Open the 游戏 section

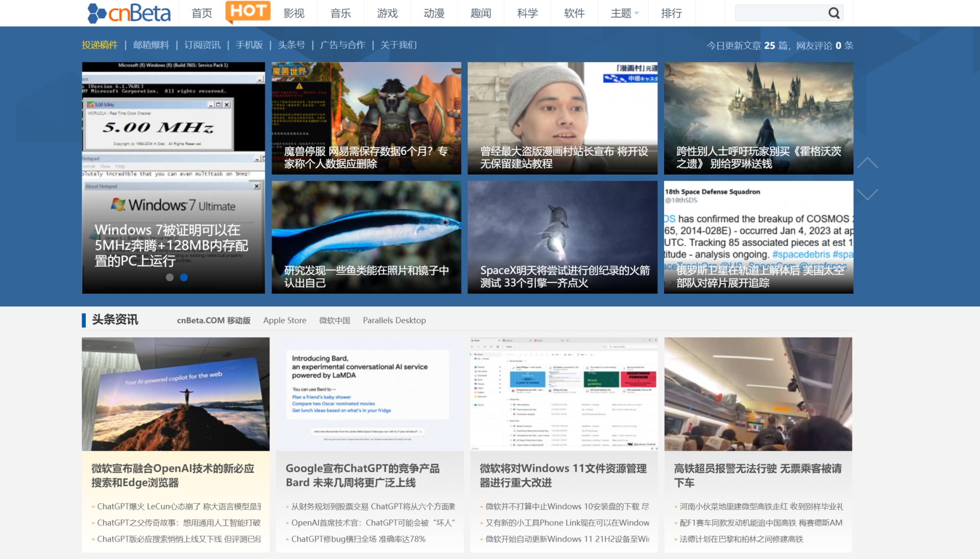point(387,13)
